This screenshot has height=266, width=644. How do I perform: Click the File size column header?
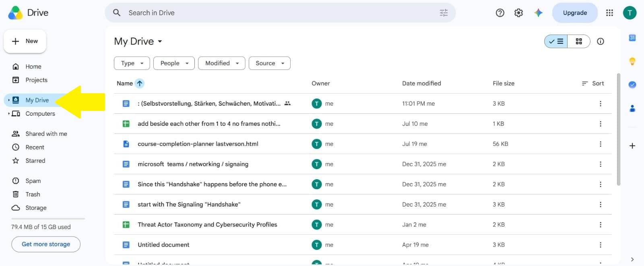(504, 83)
